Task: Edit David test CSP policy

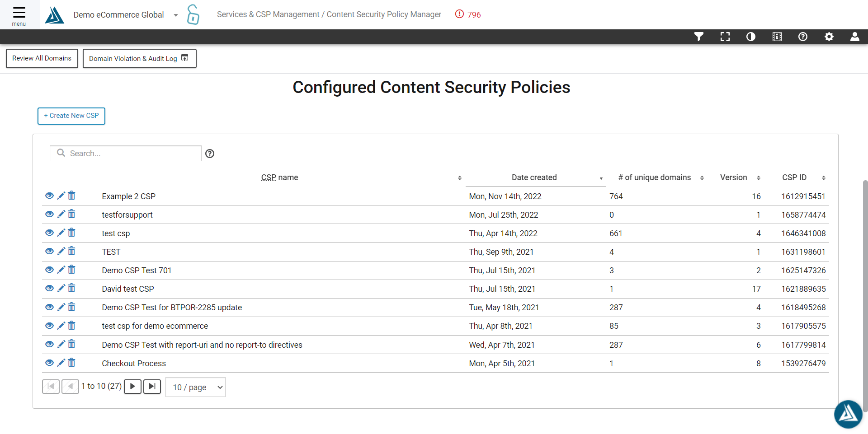Action: [x=61, y=288]
